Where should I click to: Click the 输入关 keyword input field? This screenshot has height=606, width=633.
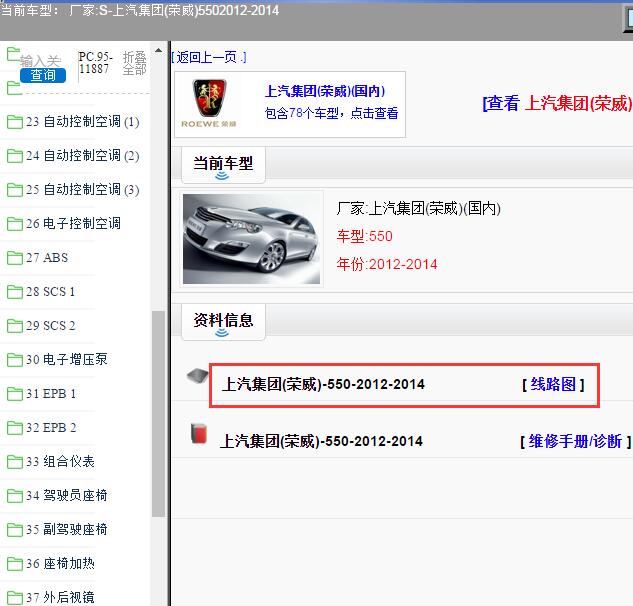click(40, 61)
